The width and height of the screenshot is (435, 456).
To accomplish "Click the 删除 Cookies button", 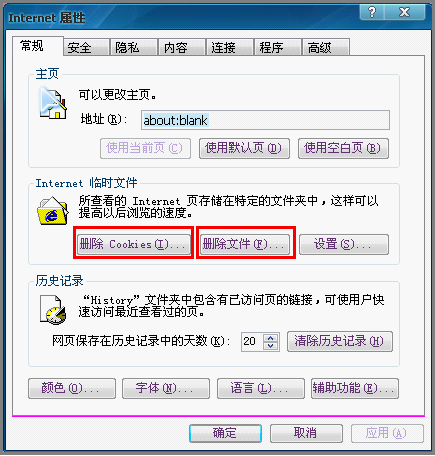I will (x=133, y=244).
